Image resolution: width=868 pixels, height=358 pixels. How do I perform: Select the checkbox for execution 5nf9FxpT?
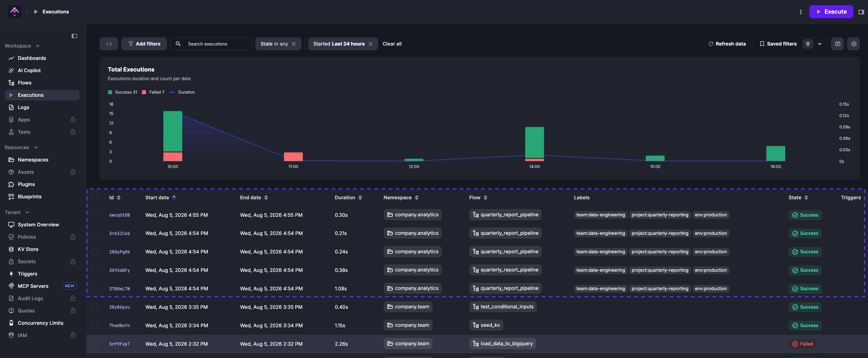coord(95,344)
